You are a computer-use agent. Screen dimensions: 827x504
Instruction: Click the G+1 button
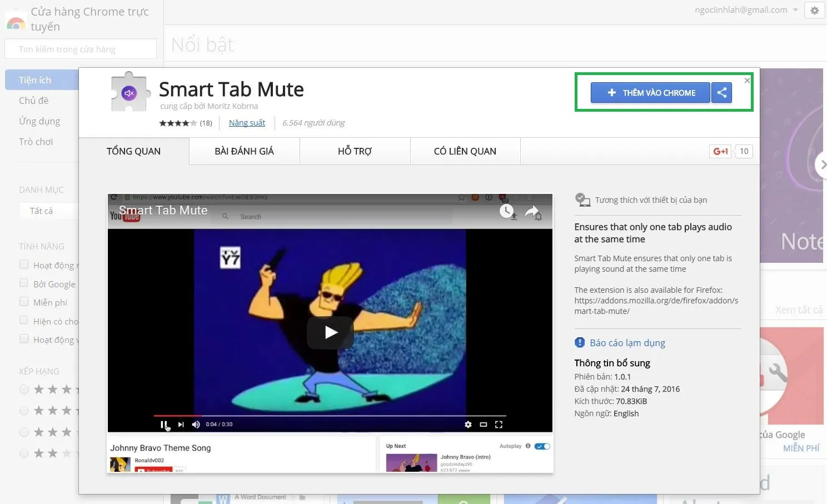[x=720, y=151]
